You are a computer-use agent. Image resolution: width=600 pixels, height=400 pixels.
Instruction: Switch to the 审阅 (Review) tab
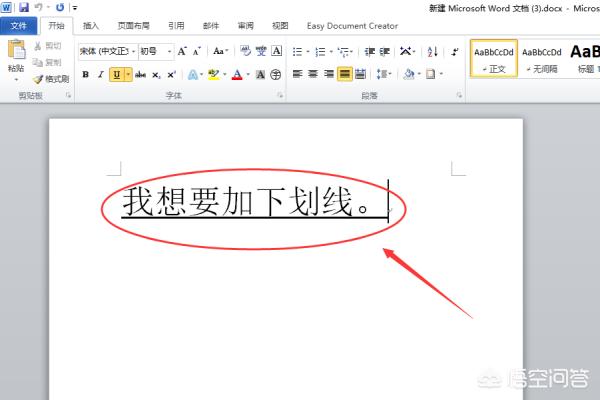245,26
